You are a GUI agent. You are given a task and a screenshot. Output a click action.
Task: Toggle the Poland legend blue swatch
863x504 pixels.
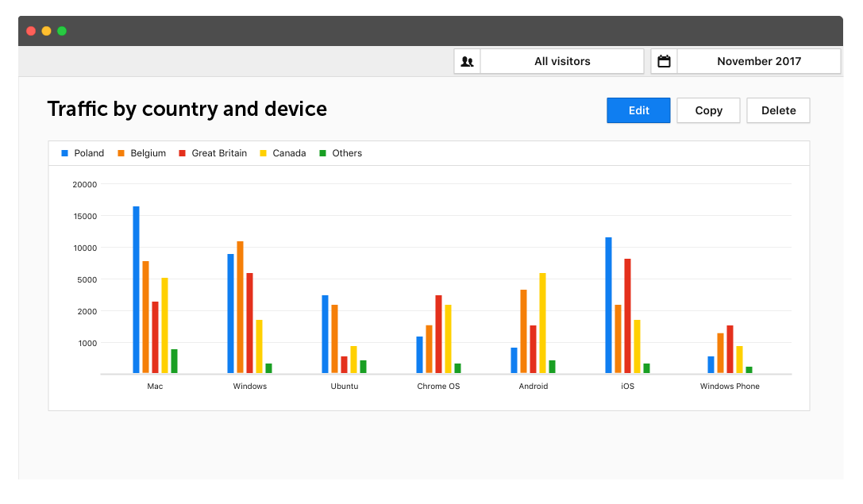pyautogui.click(x=64, y=153)
